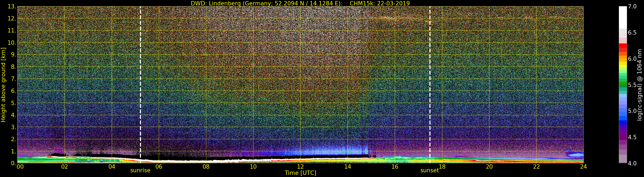This screenshot has width=644, height=177.
Task: Select colorbar tick value 6.0
Action: (632, 59)
